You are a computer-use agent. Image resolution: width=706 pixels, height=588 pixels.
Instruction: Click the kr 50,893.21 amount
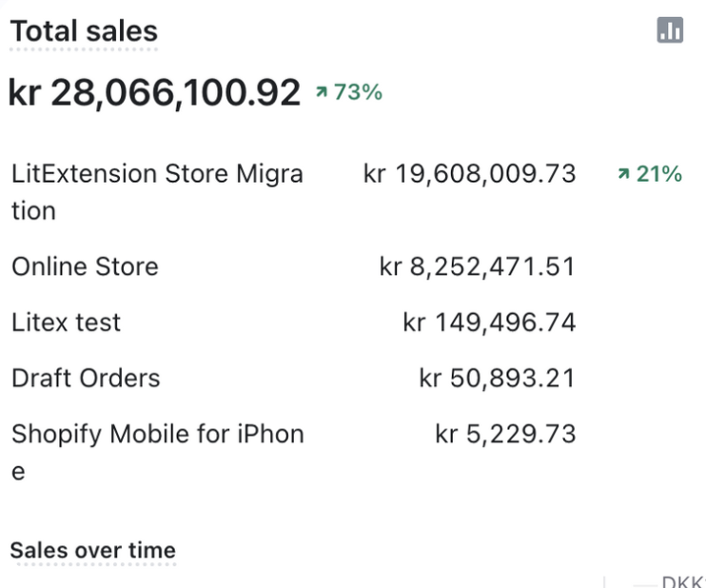point(497,378)
